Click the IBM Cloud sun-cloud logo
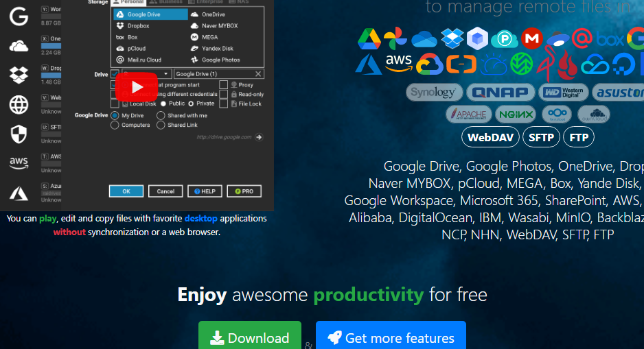644x349 pixels. 493,65
